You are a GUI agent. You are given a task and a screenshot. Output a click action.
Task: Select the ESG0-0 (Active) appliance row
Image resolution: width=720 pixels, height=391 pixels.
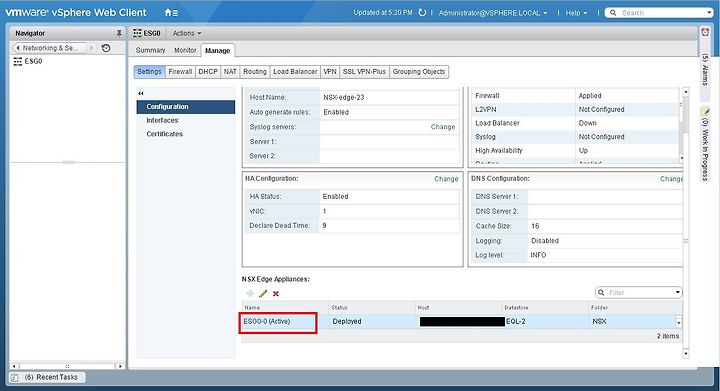tap(459, 321)
